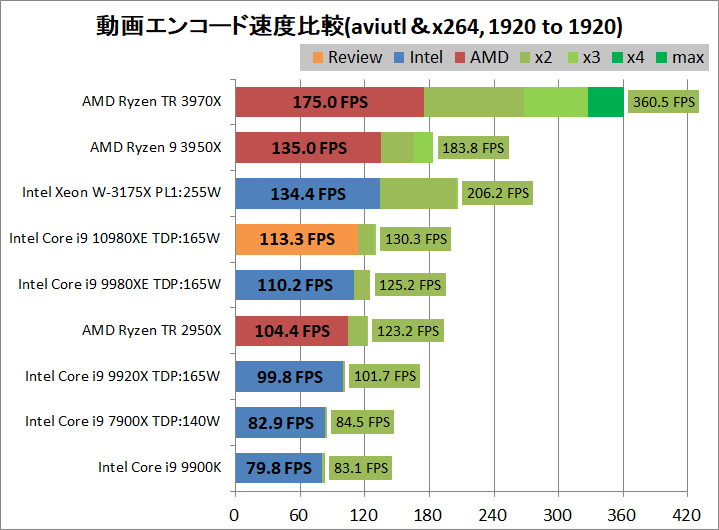This screenshot has height=530, width=719.
Task: Select the 175.0 FPS red bar
Action: tap(330, 102)
